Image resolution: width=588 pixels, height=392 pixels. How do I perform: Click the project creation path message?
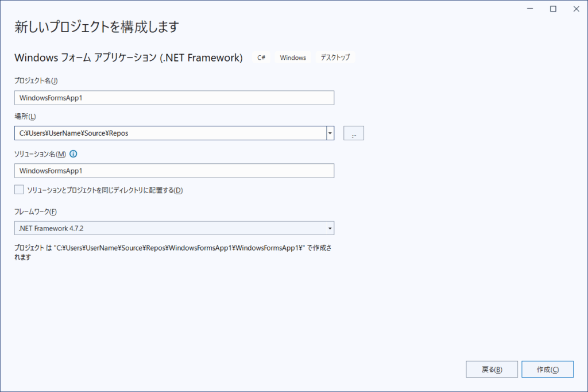point(173,252)
